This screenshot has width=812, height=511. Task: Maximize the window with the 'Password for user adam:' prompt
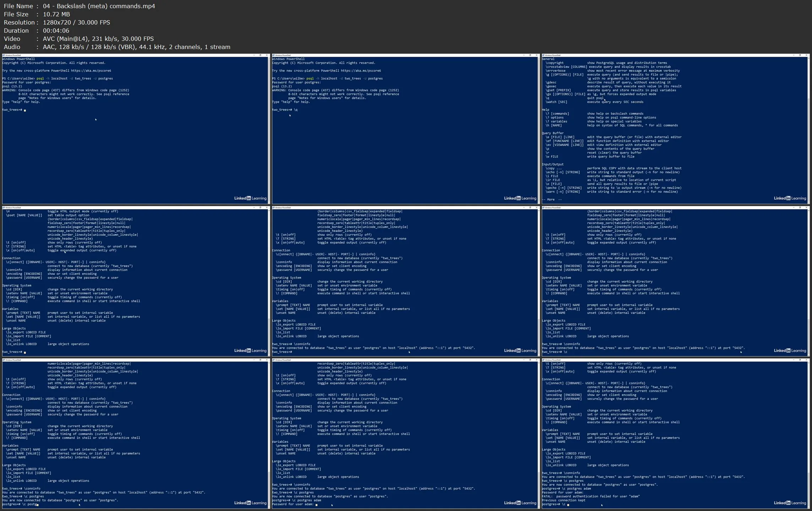pos(530,360)
